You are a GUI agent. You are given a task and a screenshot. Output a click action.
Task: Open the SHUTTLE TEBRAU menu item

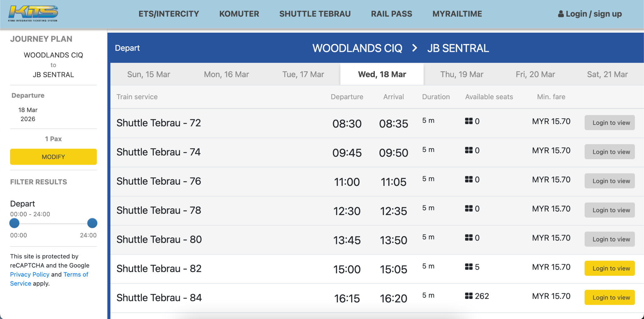point(315,14)
